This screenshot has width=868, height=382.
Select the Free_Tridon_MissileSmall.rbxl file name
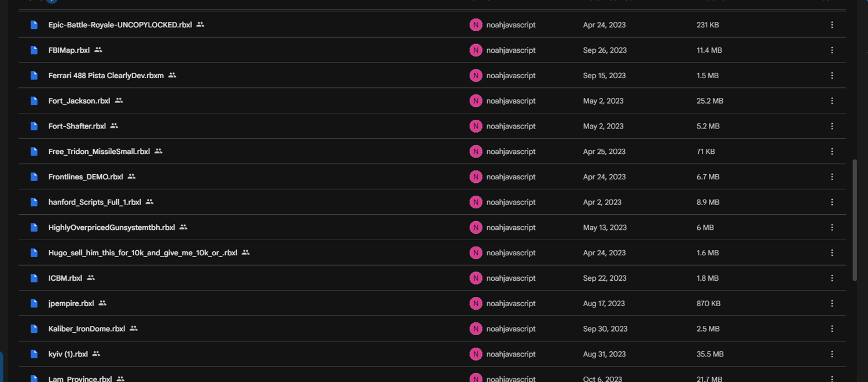click(x=99, y=152)
